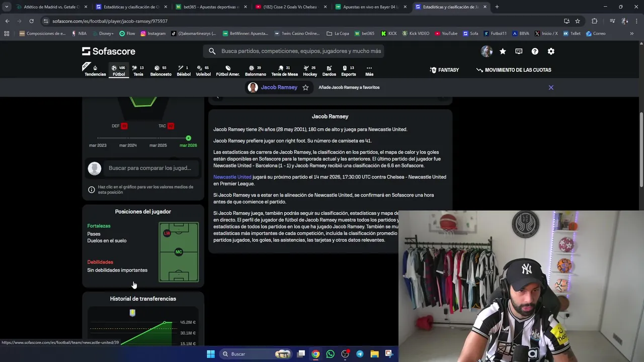This screenshot has height=362, width=644.
Task: Open the BBVA bookmark
Action: [x=521, y=34]
